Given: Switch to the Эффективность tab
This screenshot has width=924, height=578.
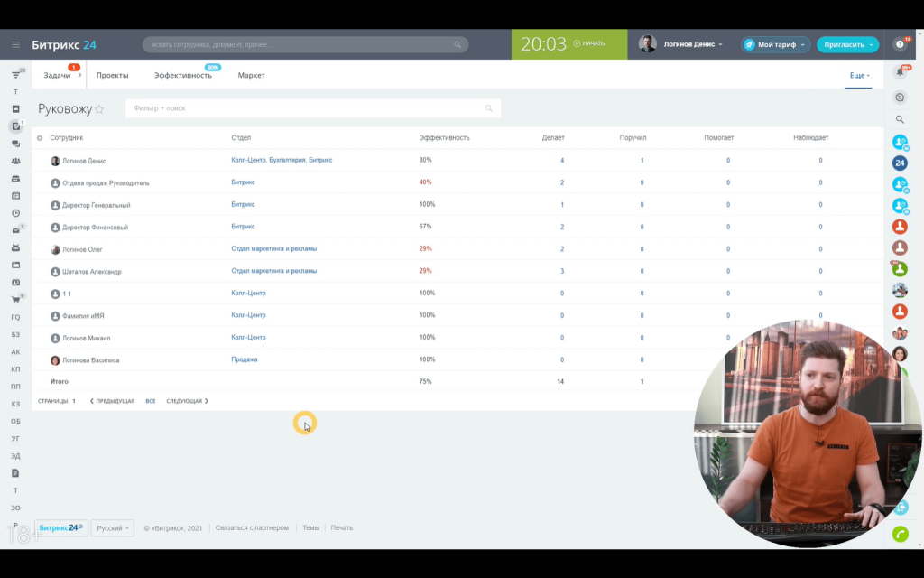Looking at the screenshot, I should click(x=182, y=76).
